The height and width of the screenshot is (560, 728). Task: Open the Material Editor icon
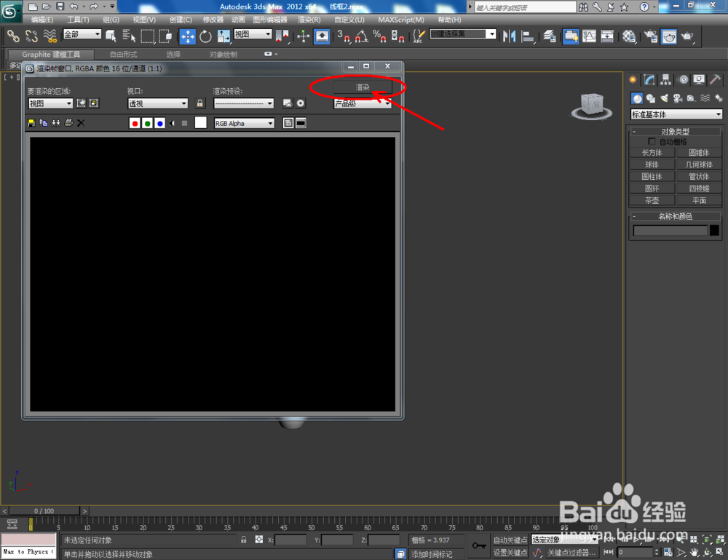tap(629, 36)
